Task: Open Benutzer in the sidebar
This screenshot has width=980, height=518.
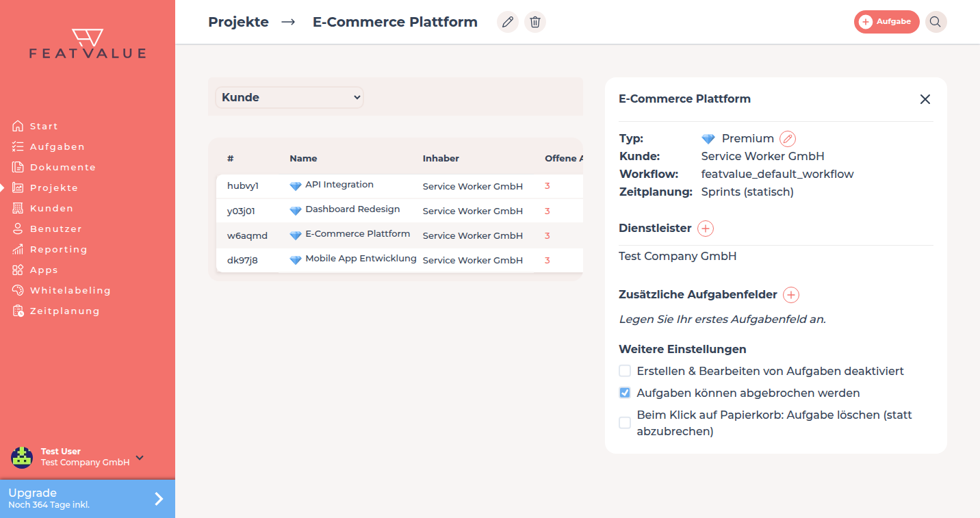Action: click(x=56, y=229)
